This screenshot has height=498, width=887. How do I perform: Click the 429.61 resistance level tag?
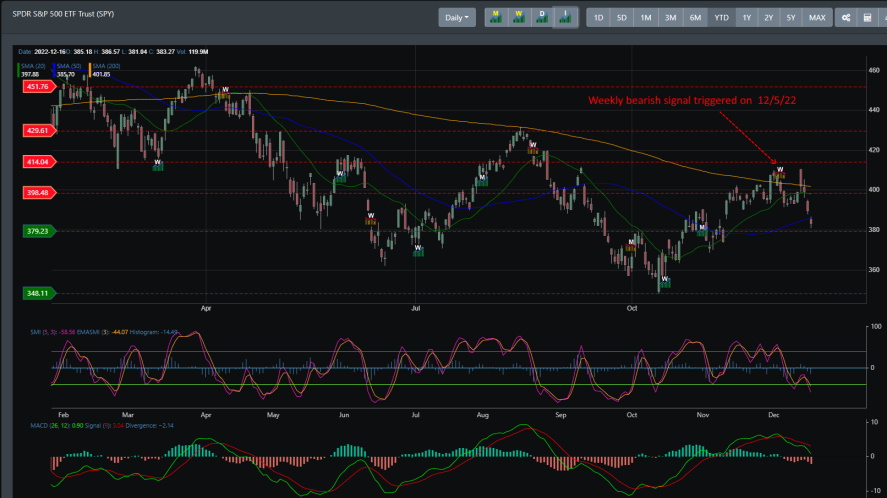click(x=39, y=131)
